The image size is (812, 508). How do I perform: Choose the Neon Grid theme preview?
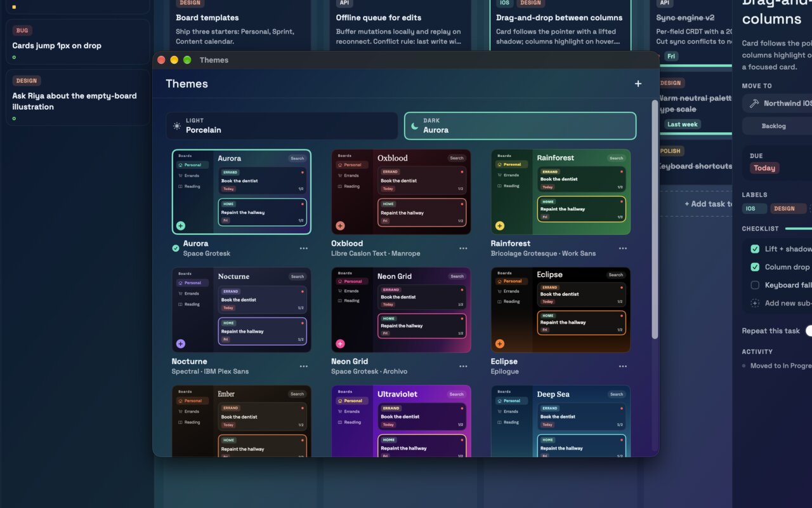point(401,310)
